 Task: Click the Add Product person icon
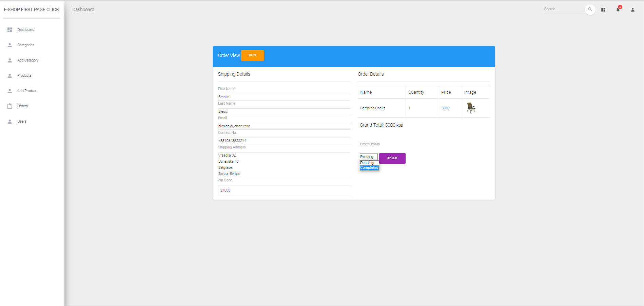coord(9,91)
